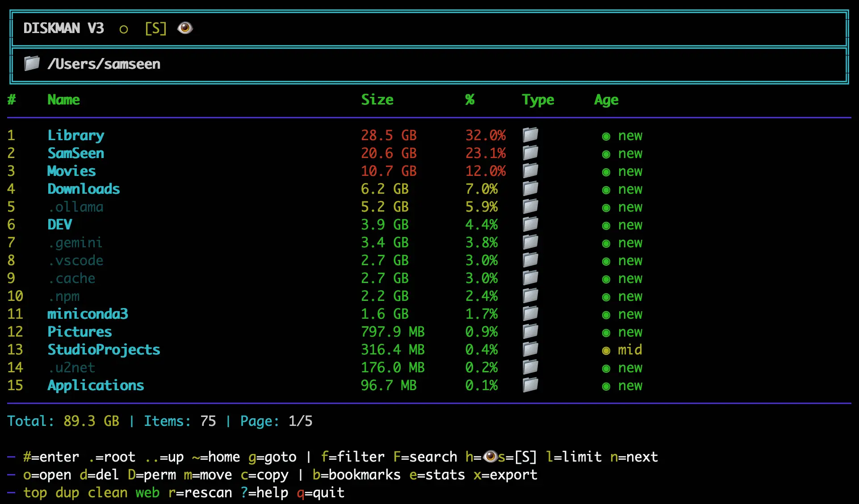Open the Library folder entry

click(x=75, y=135)
